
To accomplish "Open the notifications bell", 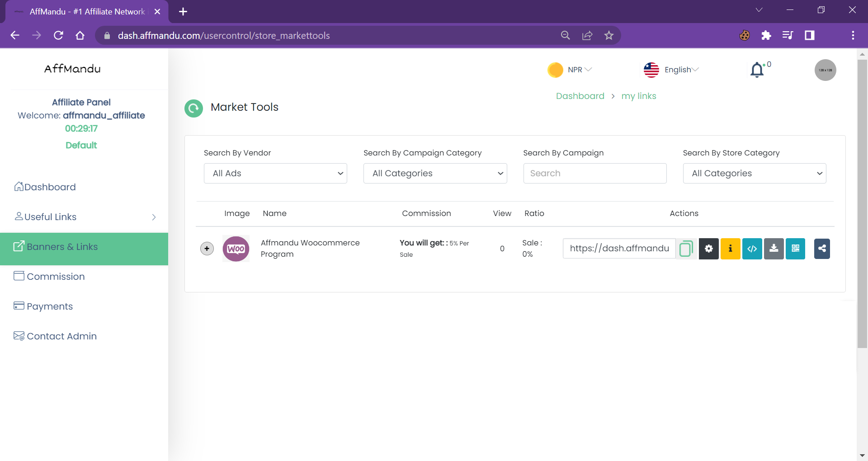I will tap(757, 70).
